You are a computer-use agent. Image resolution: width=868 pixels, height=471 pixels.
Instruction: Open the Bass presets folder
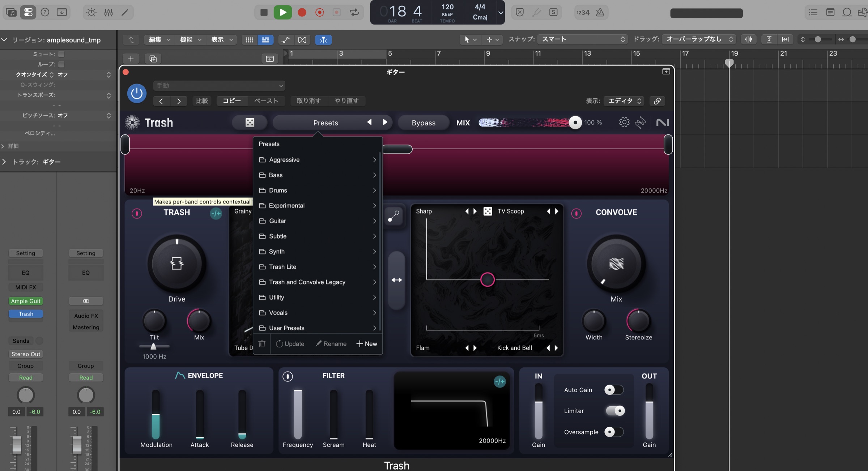tap(318, 175)
